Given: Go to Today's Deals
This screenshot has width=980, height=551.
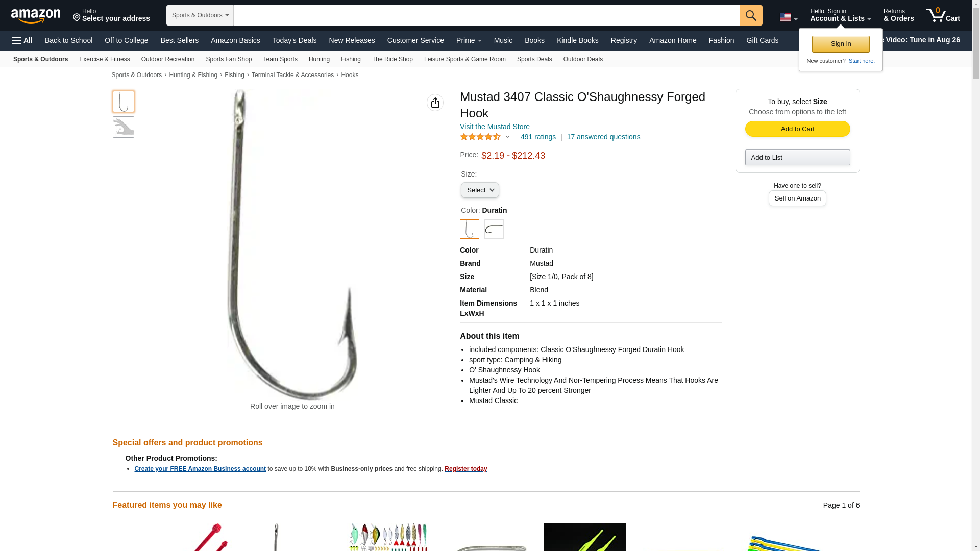Looking at the screenshot, I should pyautogui.click(x=295, y=40).
